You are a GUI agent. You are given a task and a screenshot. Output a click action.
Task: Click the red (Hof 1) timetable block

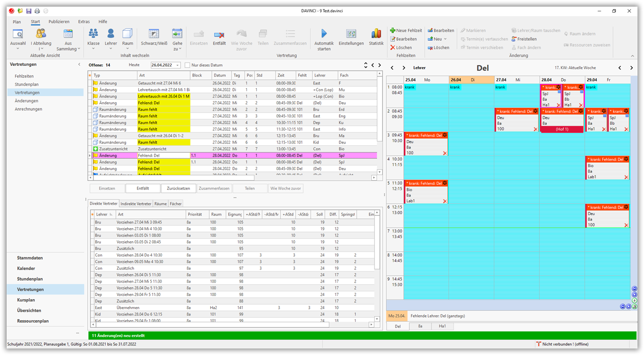pyautogui.click(x=562, y=129)
